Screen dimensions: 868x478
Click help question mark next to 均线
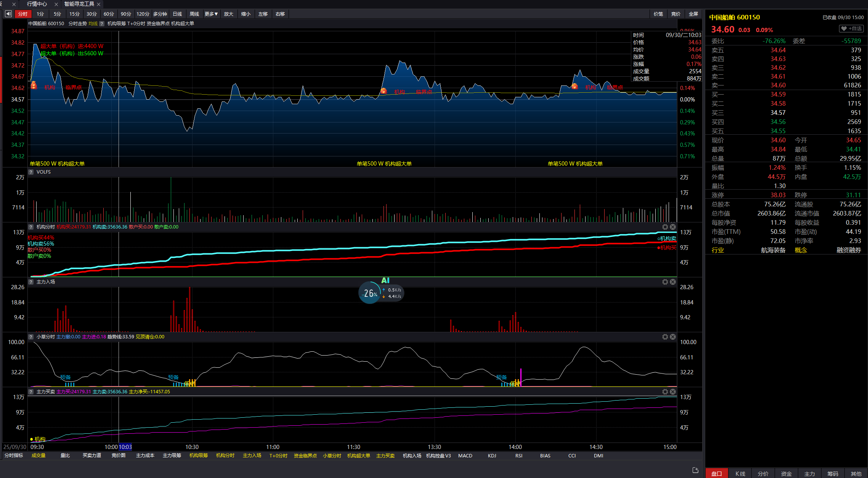click(x=102, y=24)
